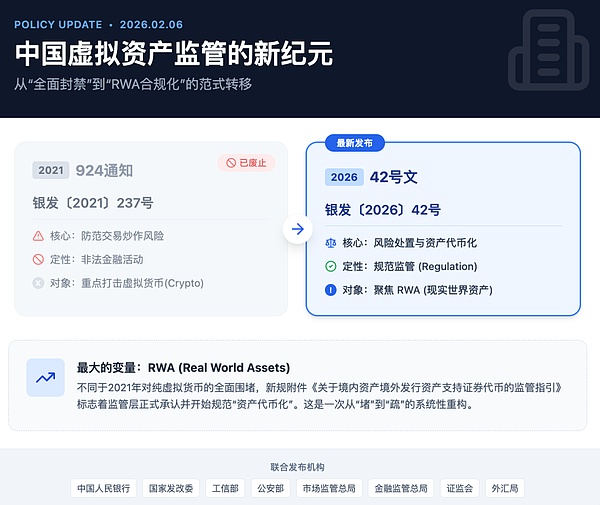The height and width of the screenshot is (505, 600).
Task: Click the 中国人民银行 agency tag
Action: [103, 489]
